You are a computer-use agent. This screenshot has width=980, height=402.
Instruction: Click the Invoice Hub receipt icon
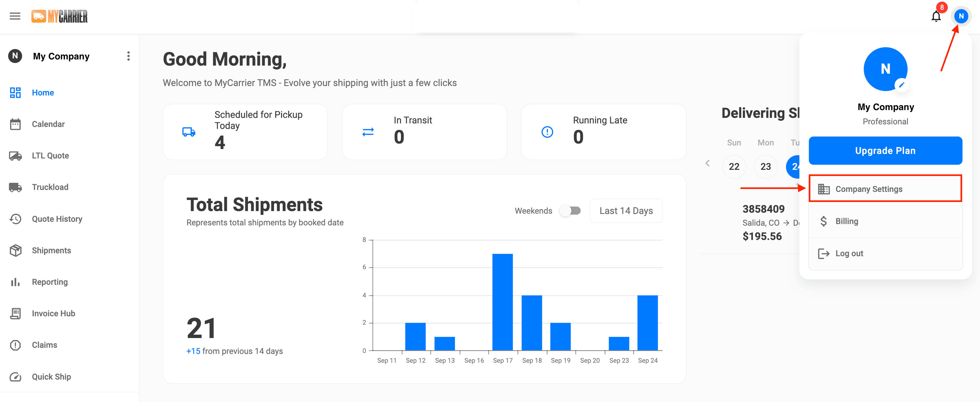(x=15, y=313)
